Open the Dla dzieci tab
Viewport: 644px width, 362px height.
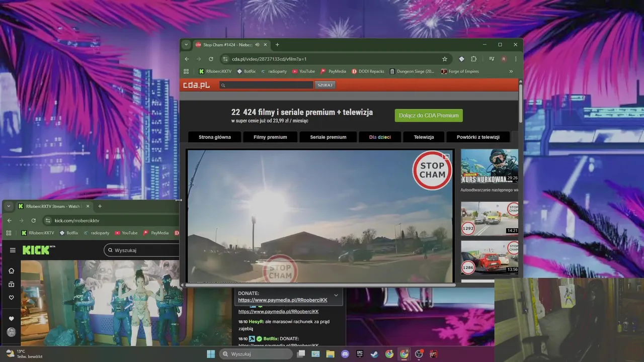(x=380, y=137)
